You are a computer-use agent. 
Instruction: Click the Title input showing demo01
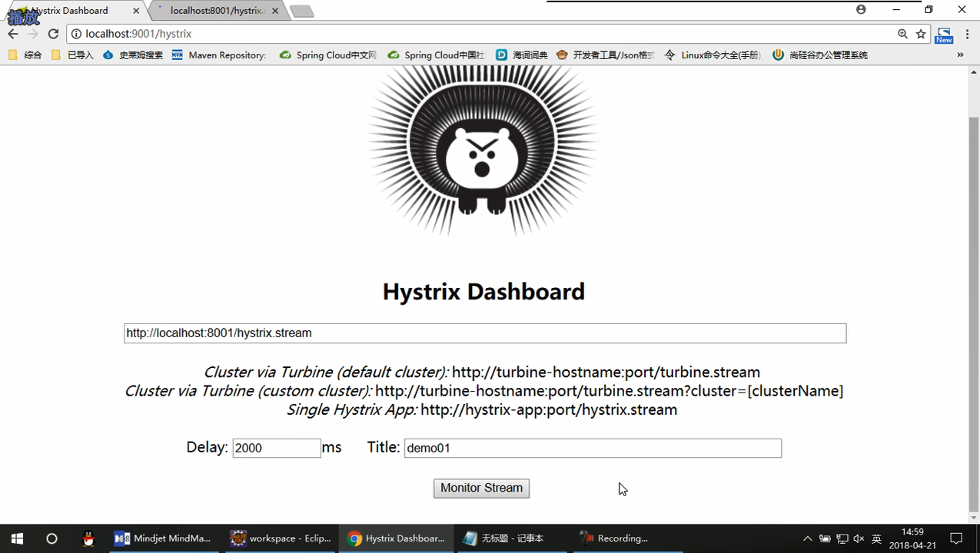(x=593, y=448)
